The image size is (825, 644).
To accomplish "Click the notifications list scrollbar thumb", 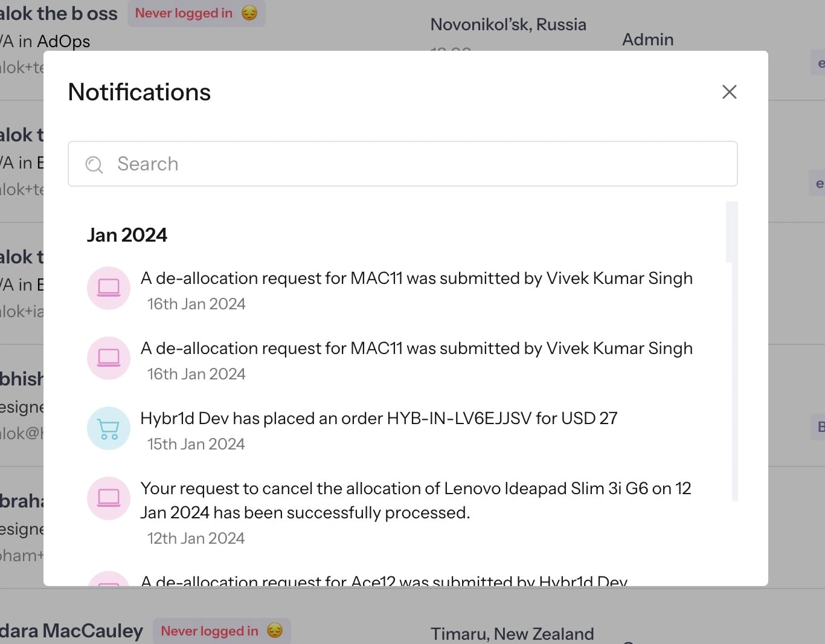I will [x=731, y=232].
